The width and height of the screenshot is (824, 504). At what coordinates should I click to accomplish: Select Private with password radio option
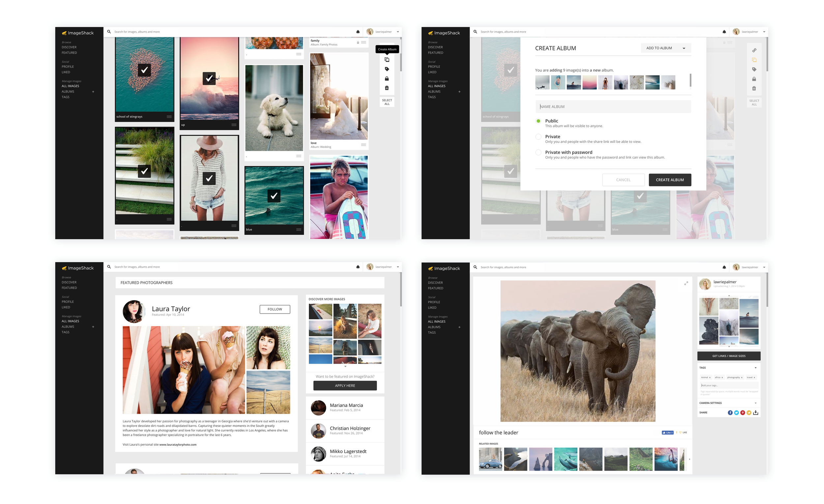tap(539, 153)
